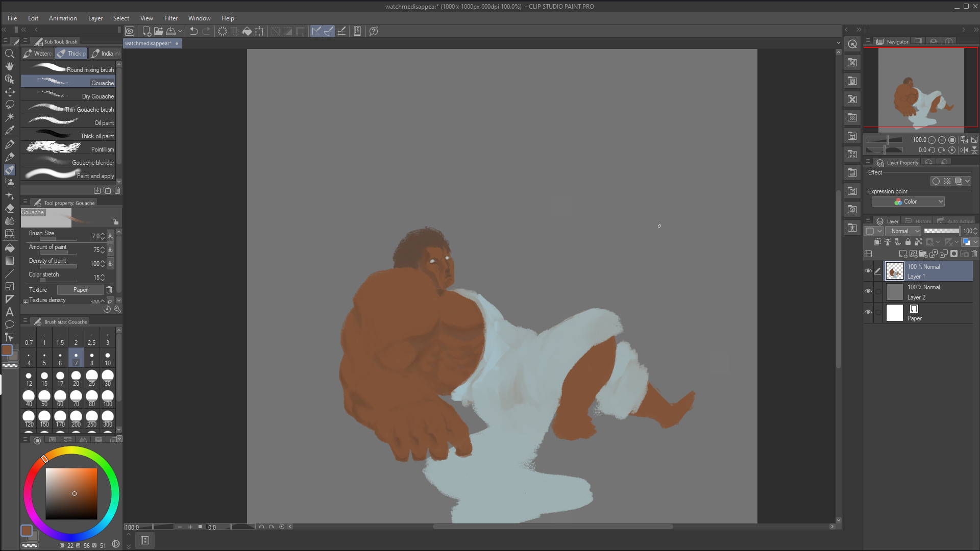Toggle lock layer icon in Layer panel
The width and height of the screenshot is (980, 551).
point(908,242)
